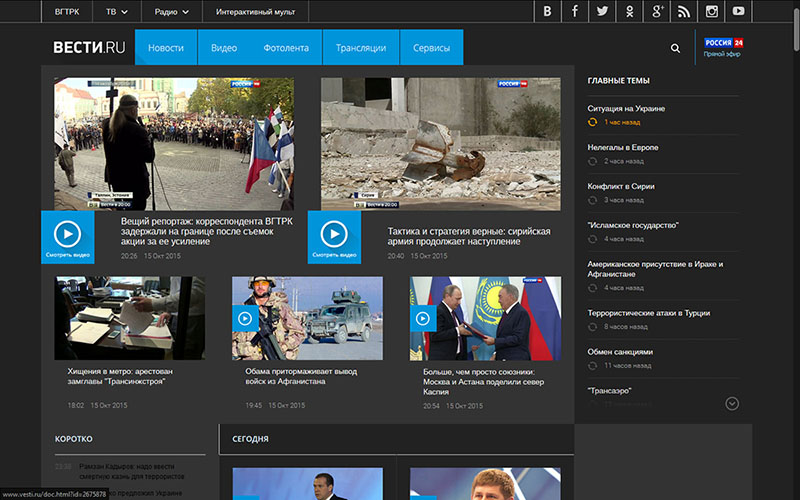Viewport: 800px width, 500px height.
Task: Open topic Нелегалы в Европе
Action: 623,147
